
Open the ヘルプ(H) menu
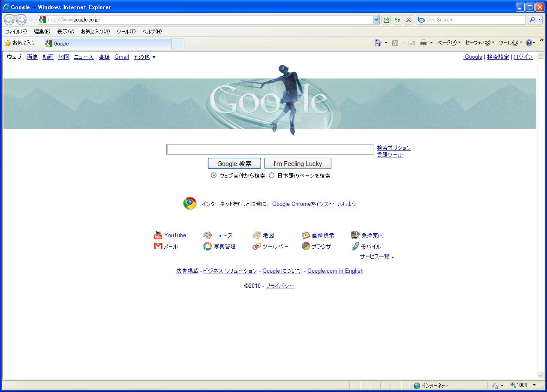point(152,32)
